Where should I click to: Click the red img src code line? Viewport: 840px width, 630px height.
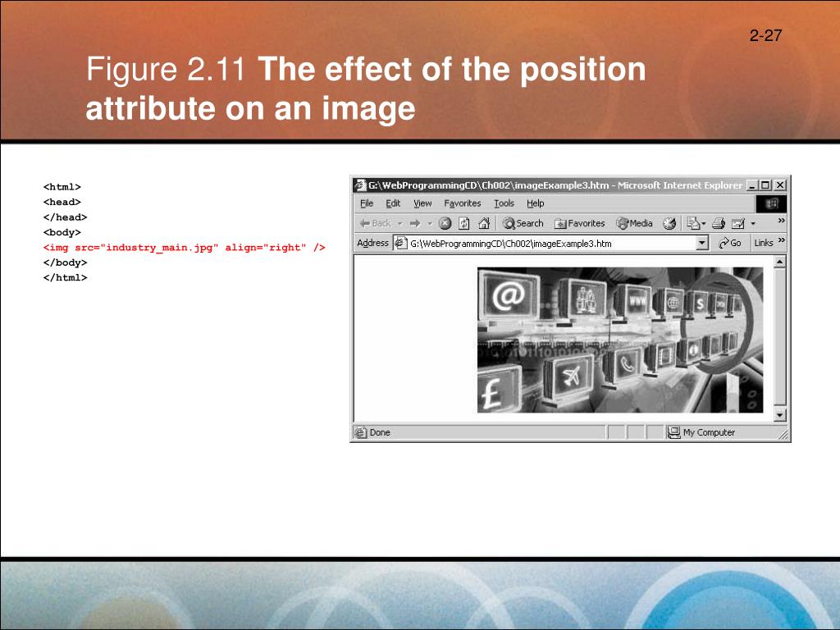pos(185,248)
